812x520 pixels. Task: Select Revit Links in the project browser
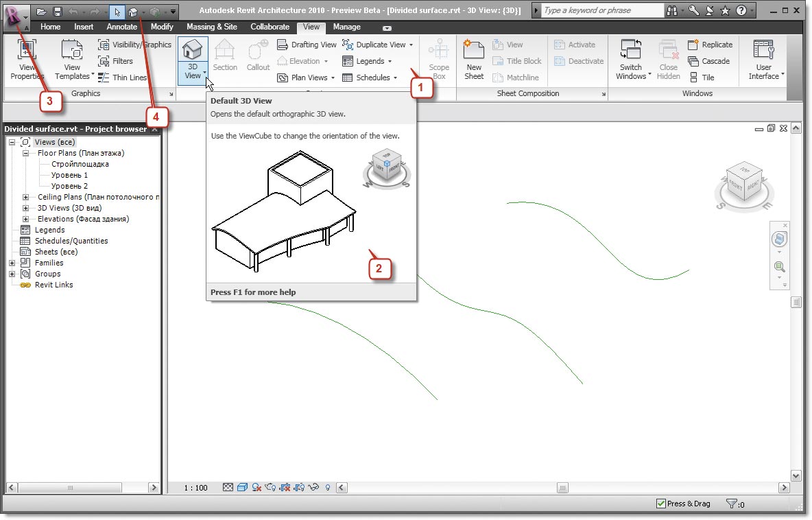54,285
